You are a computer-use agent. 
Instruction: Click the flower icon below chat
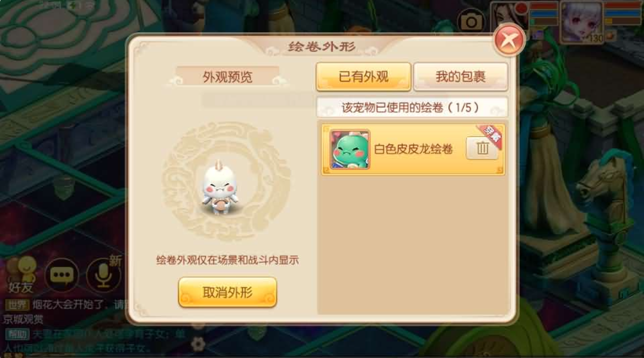[198, 343]
